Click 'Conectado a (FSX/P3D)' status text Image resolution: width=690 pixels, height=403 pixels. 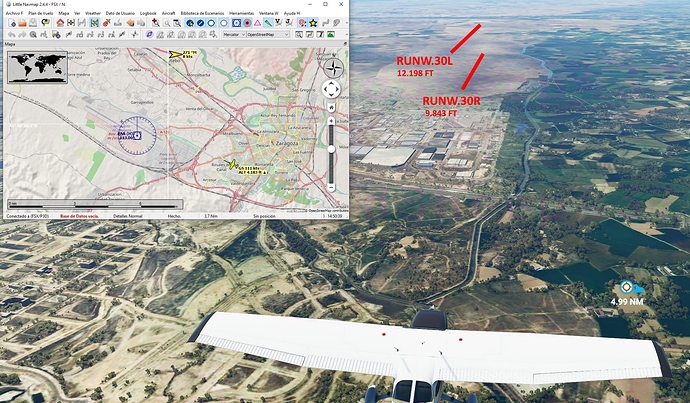pyautogui.click(x=27, y=216)
